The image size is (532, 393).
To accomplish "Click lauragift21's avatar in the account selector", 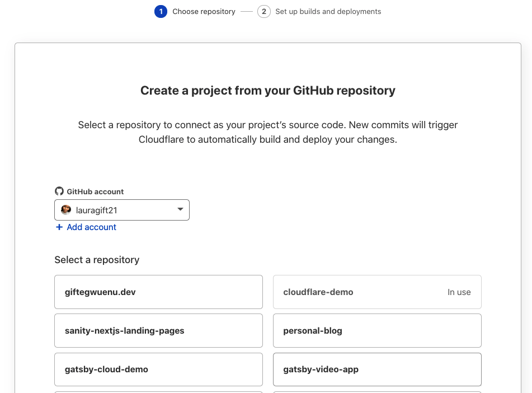I will [x=66, y=209].
